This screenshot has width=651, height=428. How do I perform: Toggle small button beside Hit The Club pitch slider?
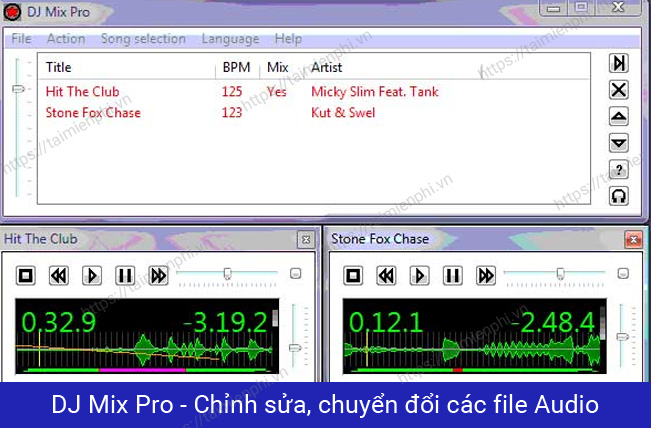click(295, 274)
